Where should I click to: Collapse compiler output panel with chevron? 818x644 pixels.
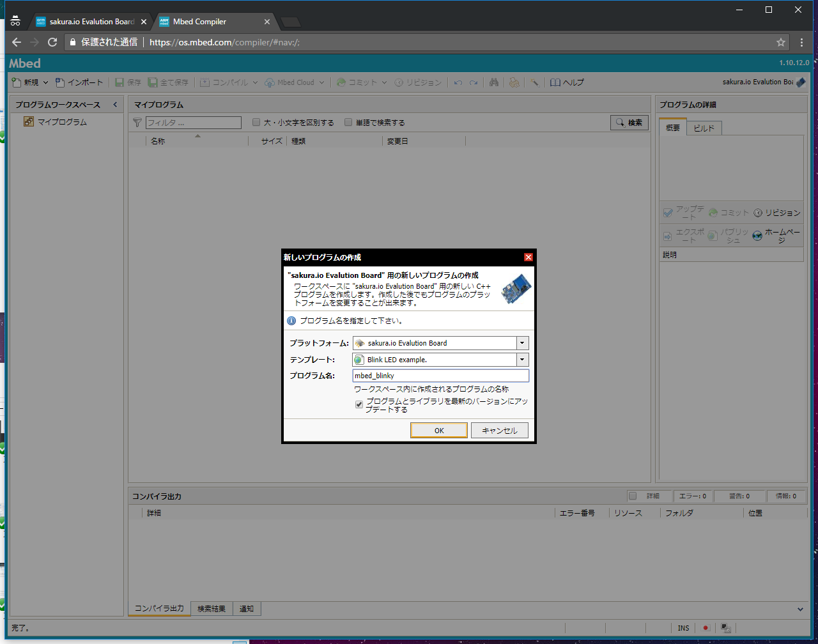click(x=801, y=609)
